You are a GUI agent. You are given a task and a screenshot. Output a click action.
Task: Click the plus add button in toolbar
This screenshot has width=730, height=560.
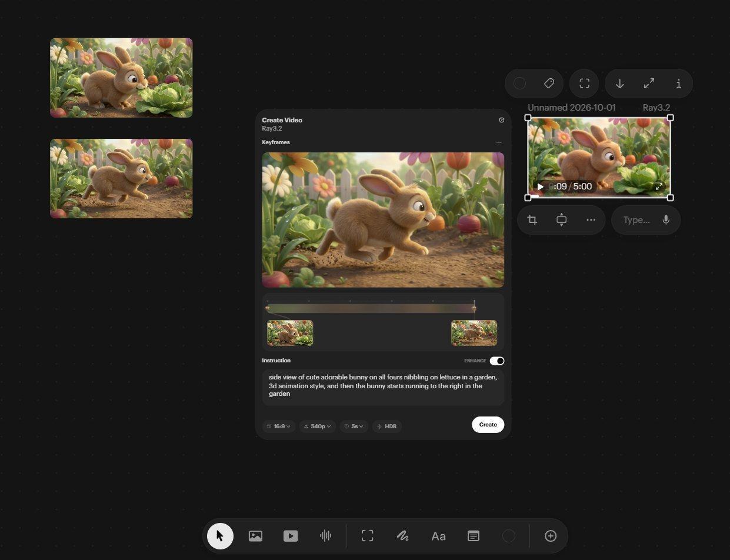tap(551, 536)
